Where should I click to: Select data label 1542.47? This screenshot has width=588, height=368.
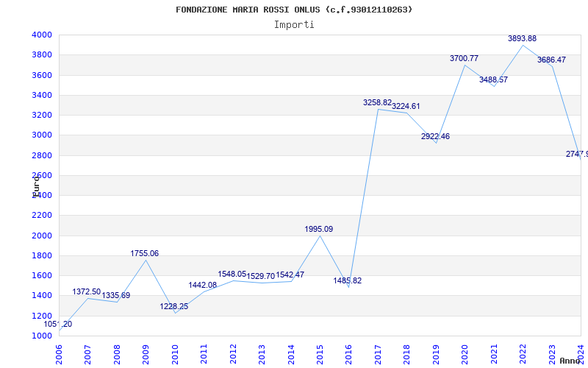pos(290,275)
